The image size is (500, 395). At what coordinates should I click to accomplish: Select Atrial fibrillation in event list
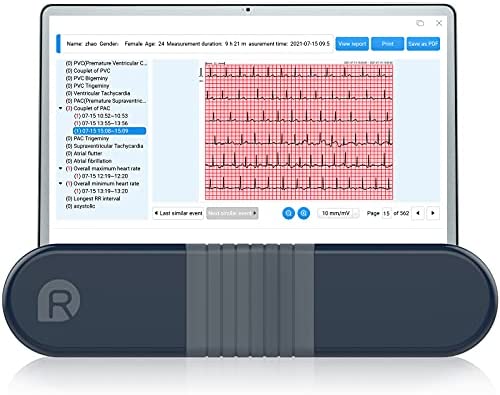pos(89,161)
